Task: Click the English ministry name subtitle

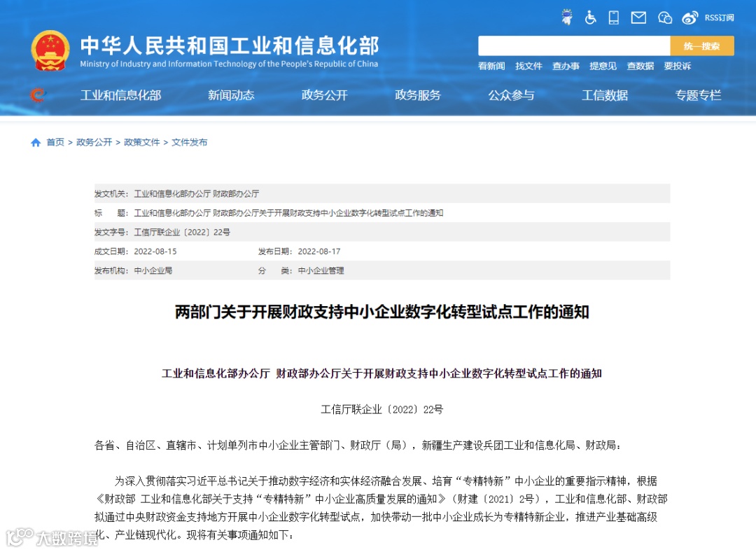Action: coord(229,64)
